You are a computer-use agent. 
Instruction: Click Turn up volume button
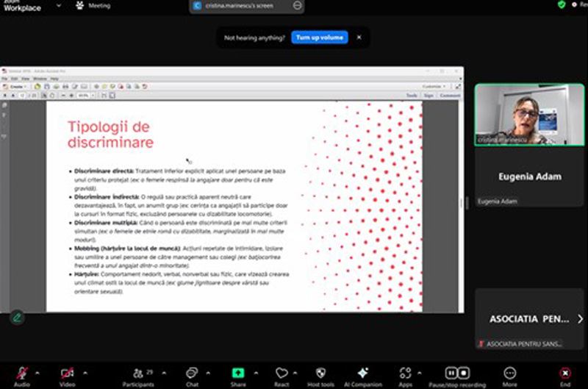[x=320, y=38]
